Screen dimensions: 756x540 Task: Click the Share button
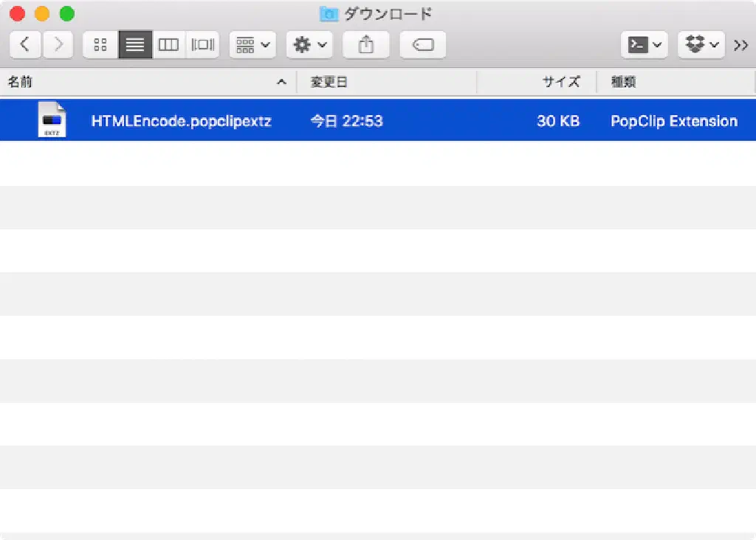[366, 45]
